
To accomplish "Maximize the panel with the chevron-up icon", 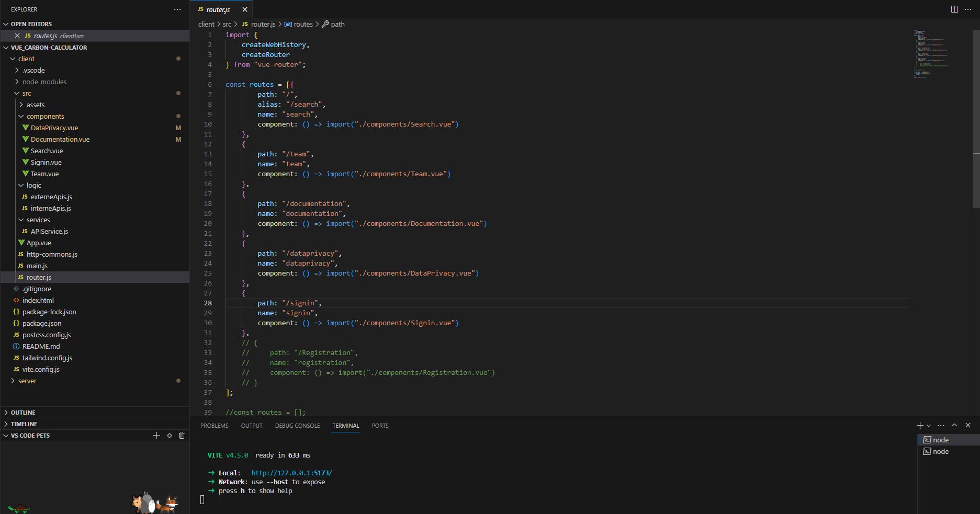I will point(954,425).
